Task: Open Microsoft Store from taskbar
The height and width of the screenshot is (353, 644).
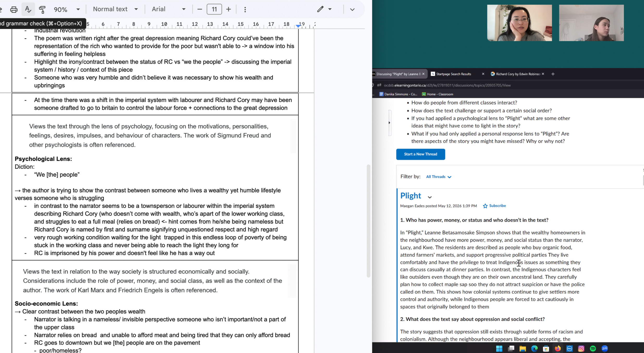Action: pyautogui.click(x=546, y=348)
